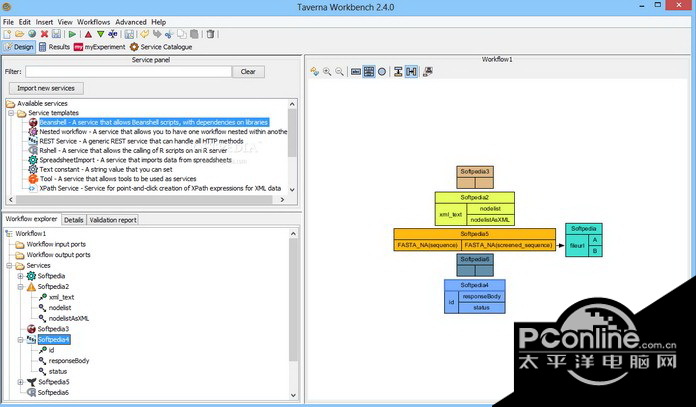The image size is (696, 407).
Task: Click the Filter text input field
Action: [x=129, y=72]
